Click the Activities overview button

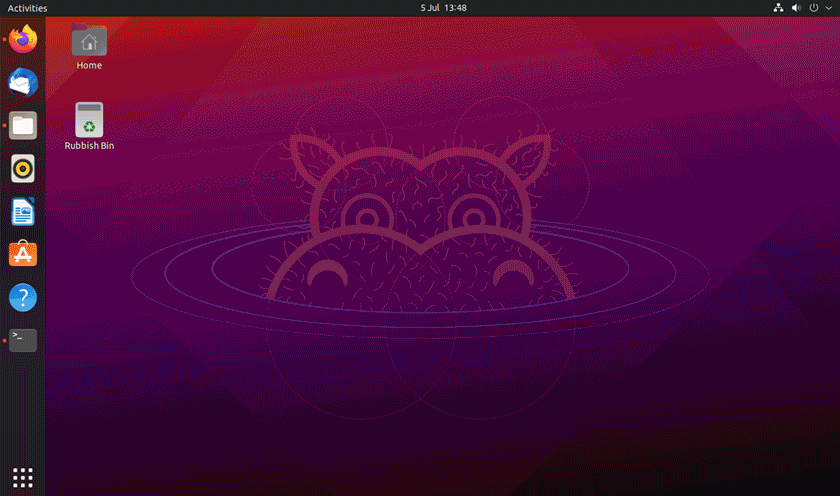click(x=27, y=8)
